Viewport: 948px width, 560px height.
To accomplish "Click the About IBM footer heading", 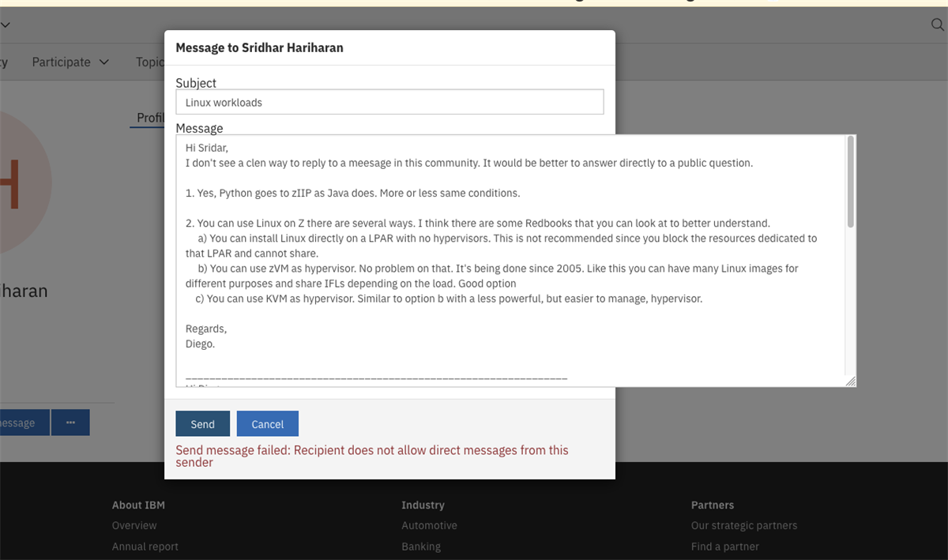I will (138, 505).
